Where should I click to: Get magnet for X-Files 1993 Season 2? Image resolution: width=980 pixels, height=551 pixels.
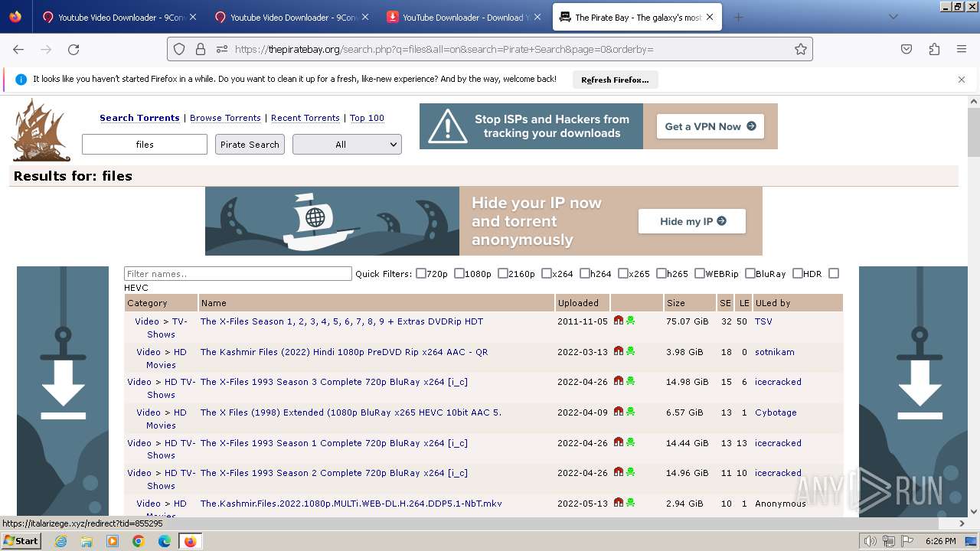pyautogui.click(x=619, y=472)
